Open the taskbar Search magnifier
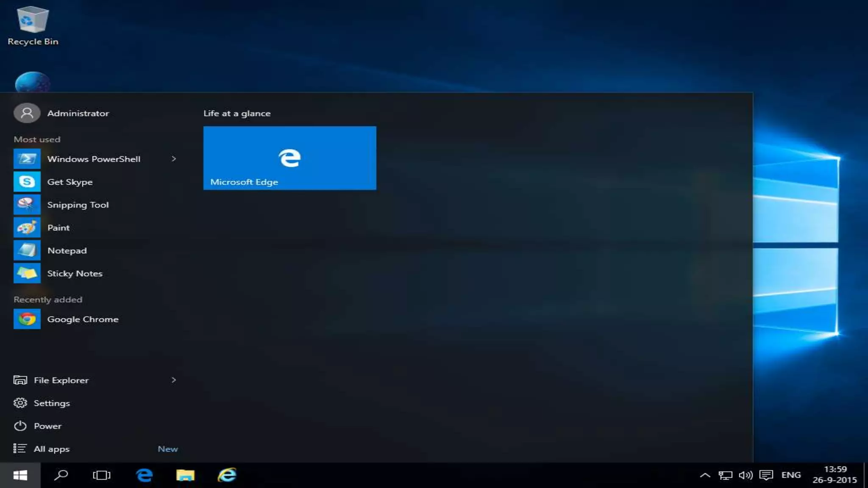The width and height of the screenshot is (868, 488). click(x=61, y=475)
